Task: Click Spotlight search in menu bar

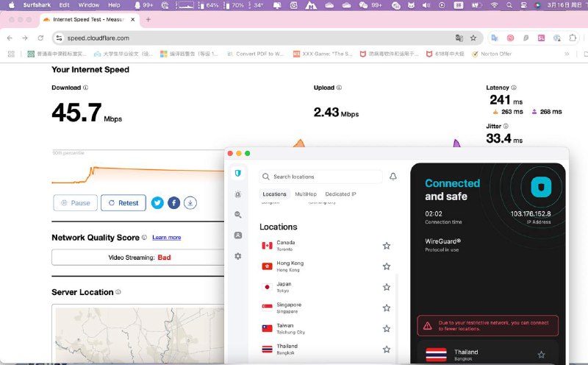Action: (509, 5)
